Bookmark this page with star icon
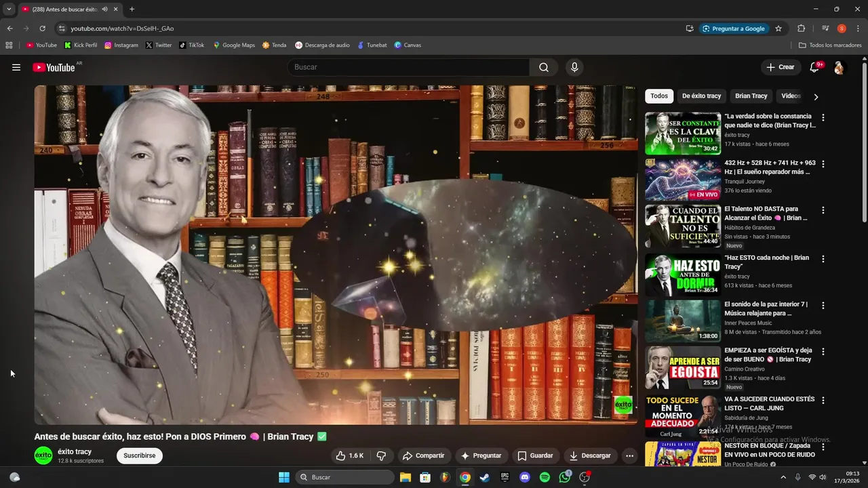 point(778,28)
